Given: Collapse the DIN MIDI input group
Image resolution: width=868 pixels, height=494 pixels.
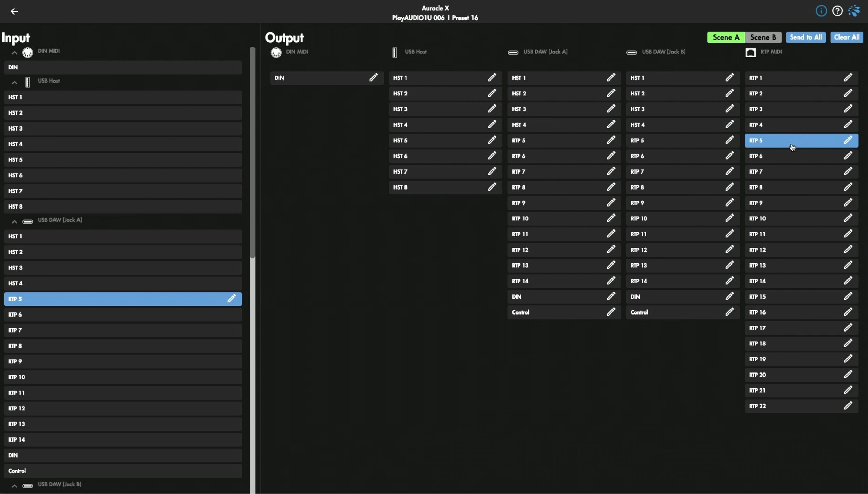Looking at the screenshot, I should point(14,53).
